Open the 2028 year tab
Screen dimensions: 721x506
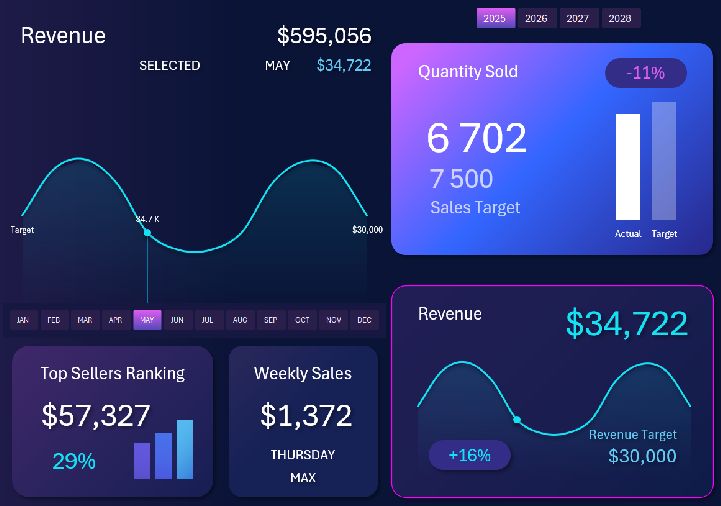click(x=619, y=18)
